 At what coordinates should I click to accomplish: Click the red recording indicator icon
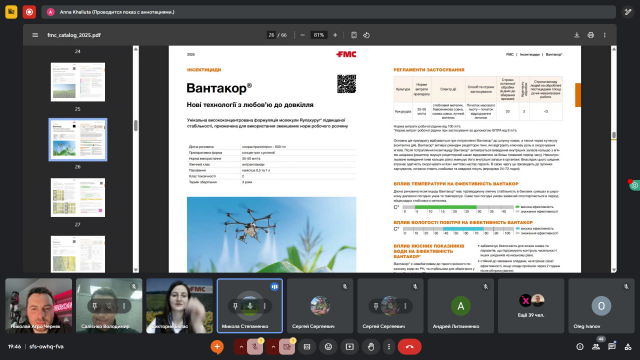click(29, 12)
